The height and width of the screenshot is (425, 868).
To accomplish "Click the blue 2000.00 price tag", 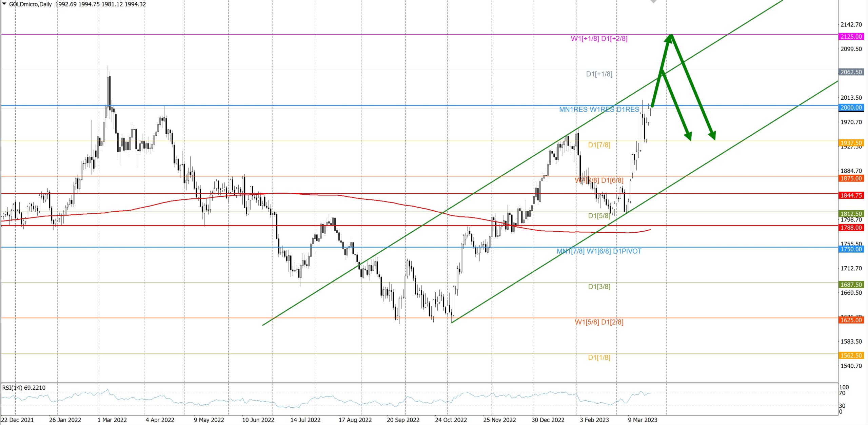I will coord(851,108).
